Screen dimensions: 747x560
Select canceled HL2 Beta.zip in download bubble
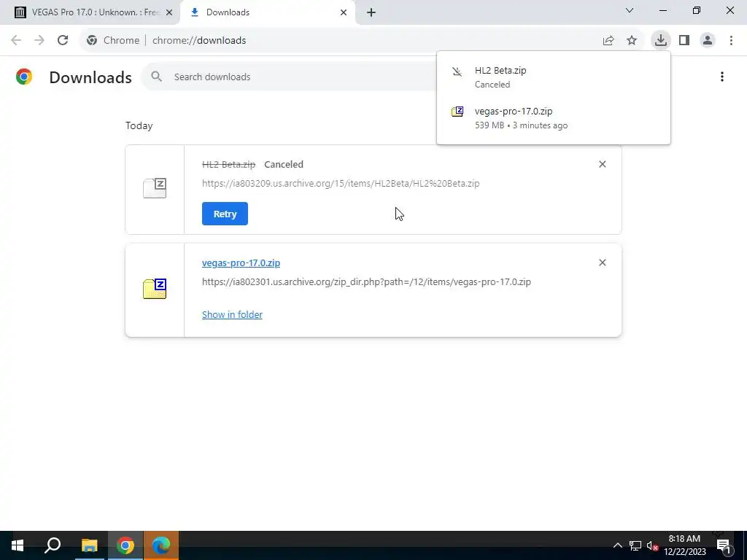tap(553, 77)
